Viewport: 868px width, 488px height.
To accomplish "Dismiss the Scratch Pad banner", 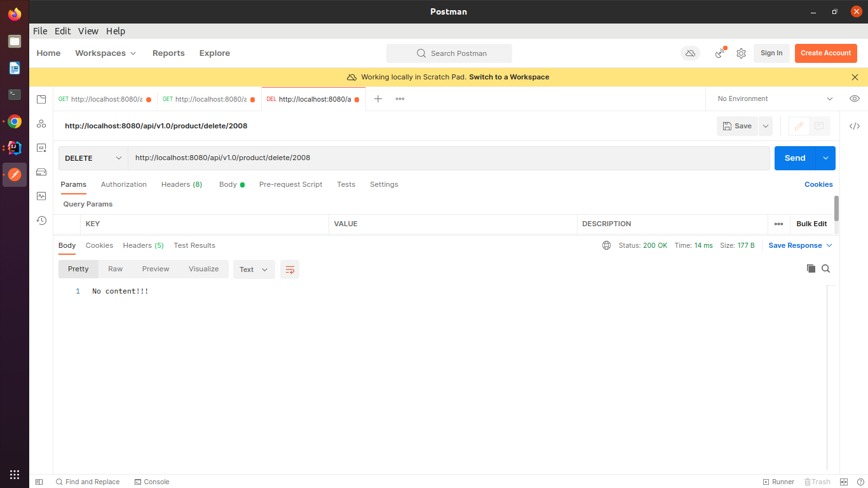I will 855,77.
